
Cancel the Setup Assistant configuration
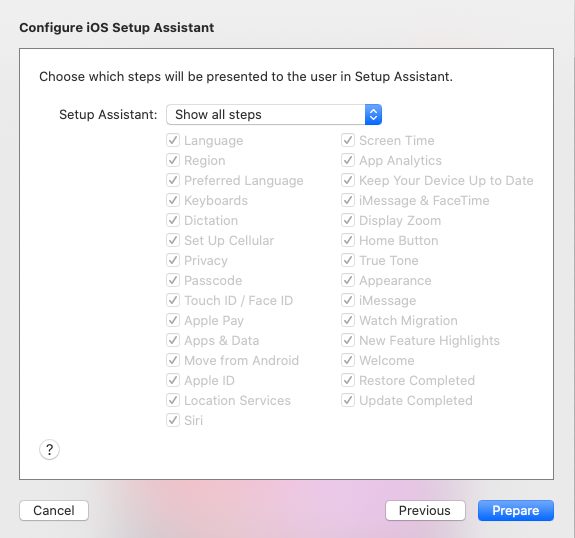tap(54, 510)
